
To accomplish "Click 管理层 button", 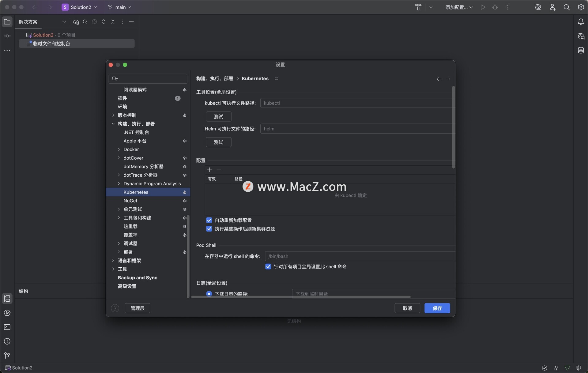I will click(x=137, y=308).
